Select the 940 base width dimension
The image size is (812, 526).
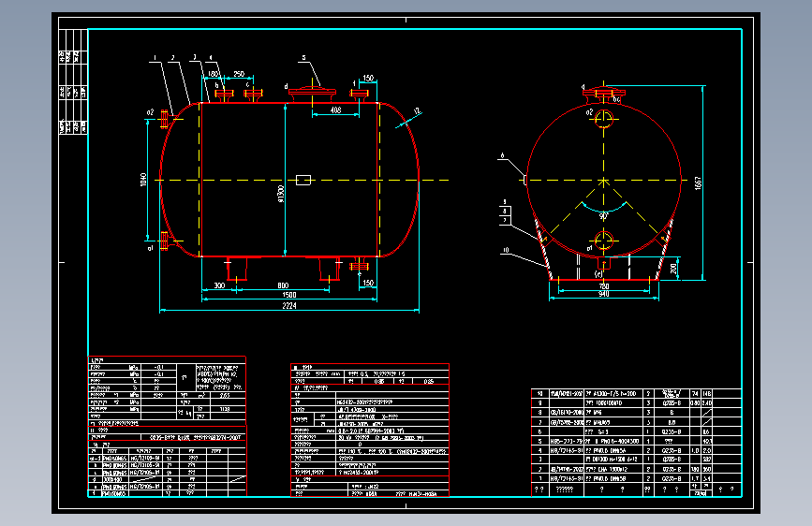604,294
